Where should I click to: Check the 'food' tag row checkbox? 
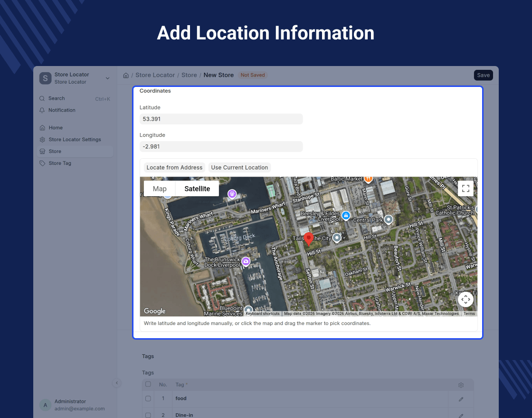click(148, 399)
